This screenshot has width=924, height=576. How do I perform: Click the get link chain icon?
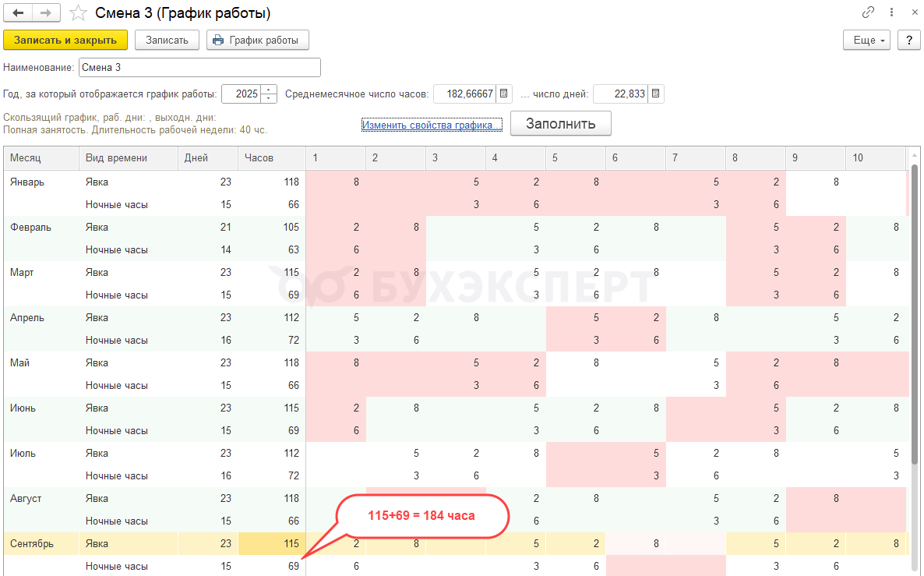[868, 12]
